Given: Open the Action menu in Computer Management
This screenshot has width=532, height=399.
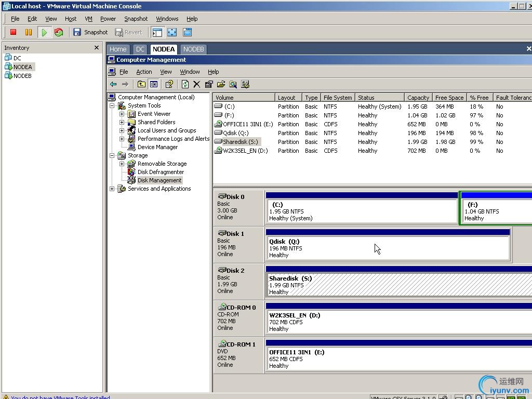Looking at the screenshot, I should [144, 72].
